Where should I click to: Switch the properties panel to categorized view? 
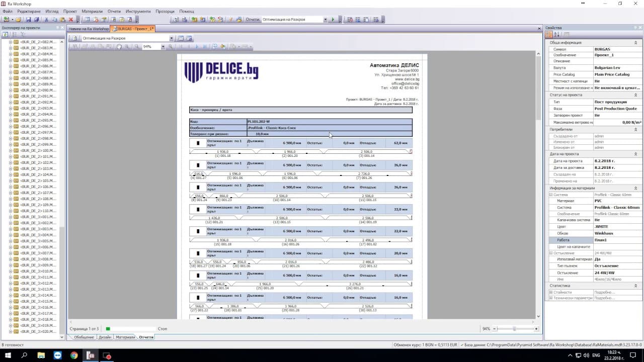[549, 35]
